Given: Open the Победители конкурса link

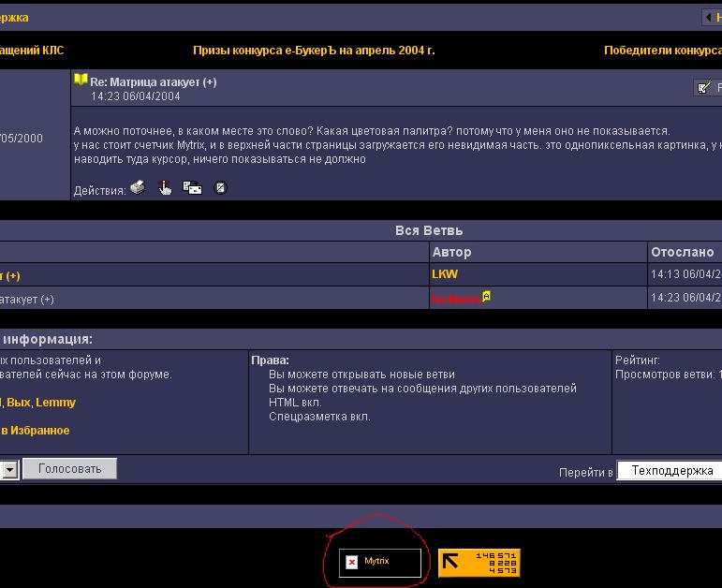Looking at the screenshot, I should (662, 51).
